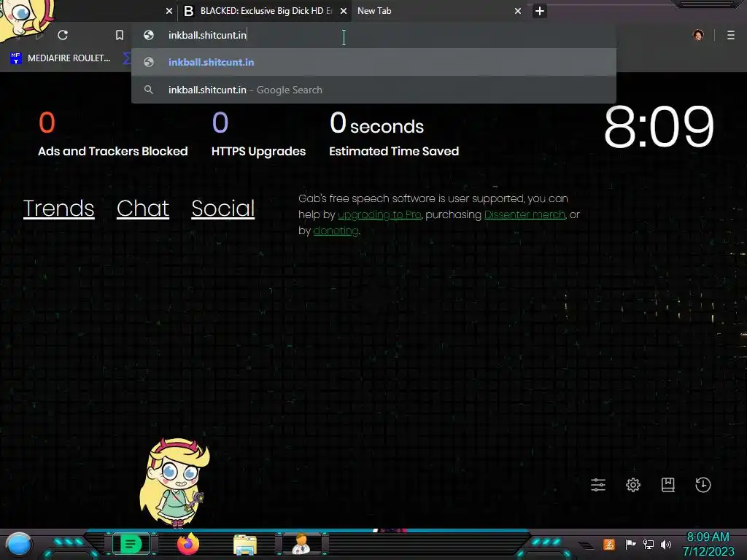Click the search magnifier icon in suggestion
Image resolution: width=747 pixels, height=560 pixels.
149,90
